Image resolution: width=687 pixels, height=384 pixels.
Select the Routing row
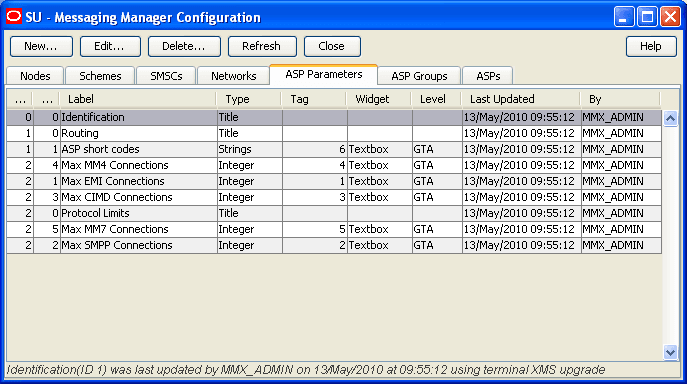point(334,133)
